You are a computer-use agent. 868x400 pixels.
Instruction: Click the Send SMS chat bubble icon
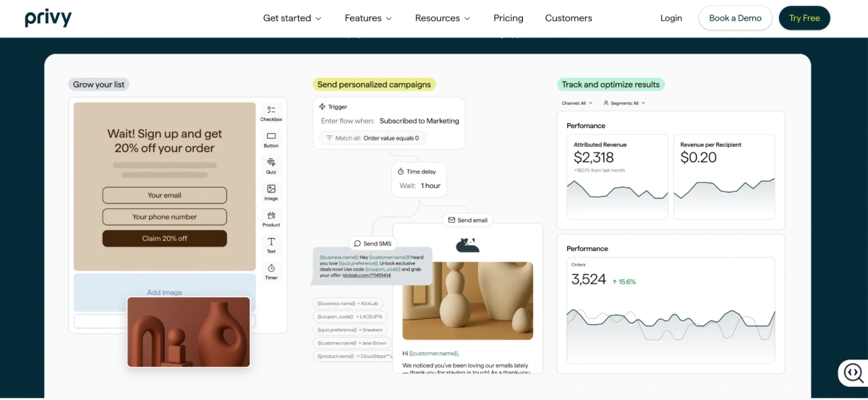pos(357,244)
